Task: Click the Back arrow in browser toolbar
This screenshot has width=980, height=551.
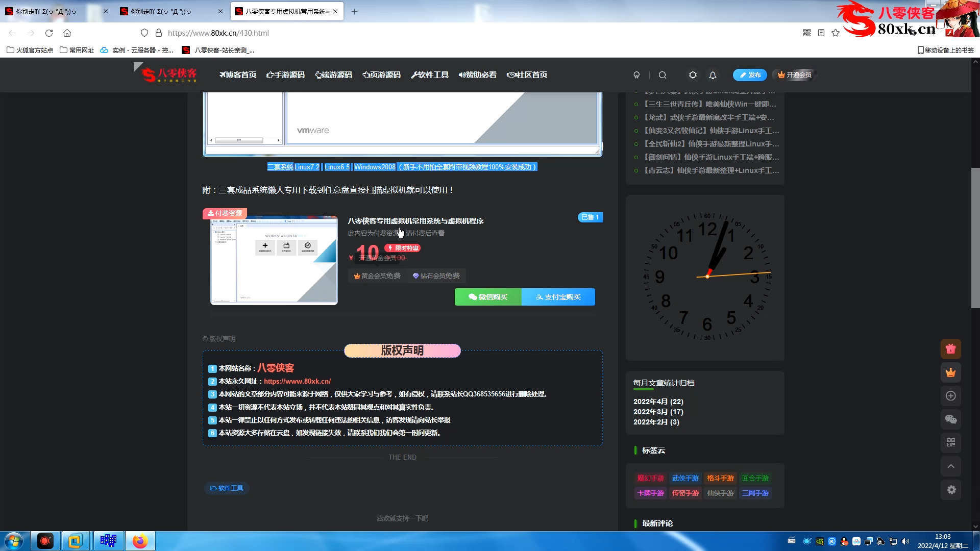Action: point(12,33)
